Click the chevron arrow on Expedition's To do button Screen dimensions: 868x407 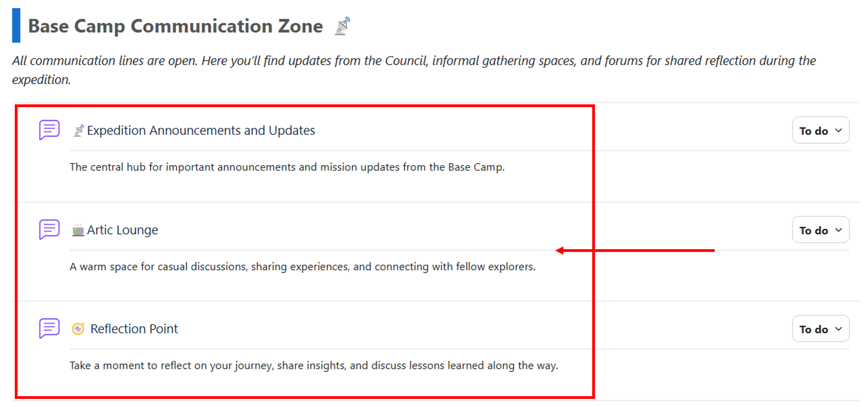(839, 130)
